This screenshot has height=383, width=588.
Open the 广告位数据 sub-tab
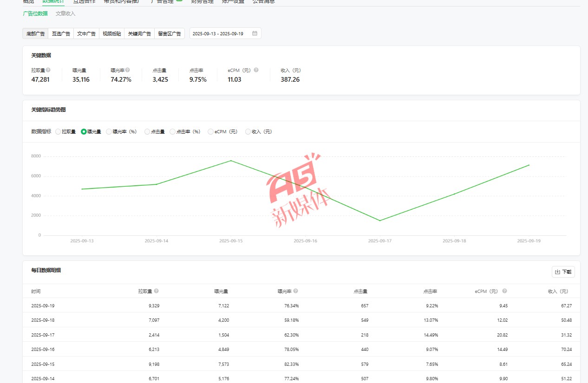tap(35, 13)
